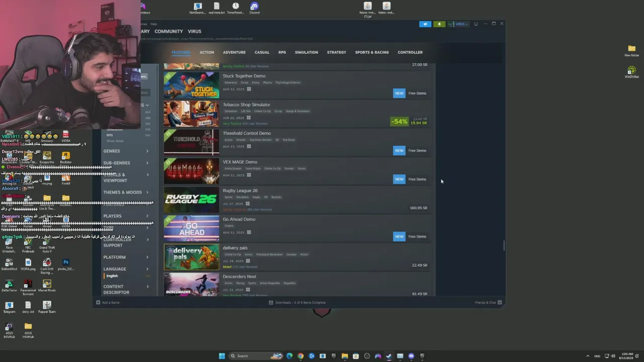
Task: Open VEX MAGE Demo capsule image
Action: (x=191, y=171)
